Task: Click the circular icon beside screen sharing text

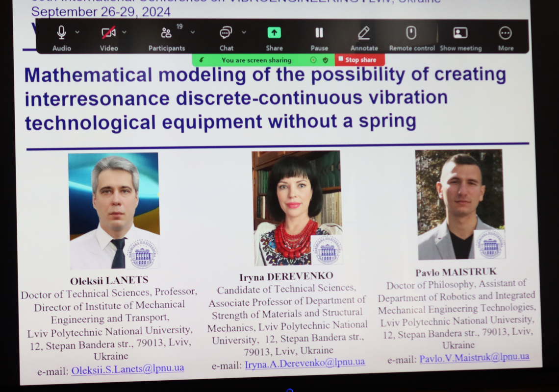Action: [314, 60]
